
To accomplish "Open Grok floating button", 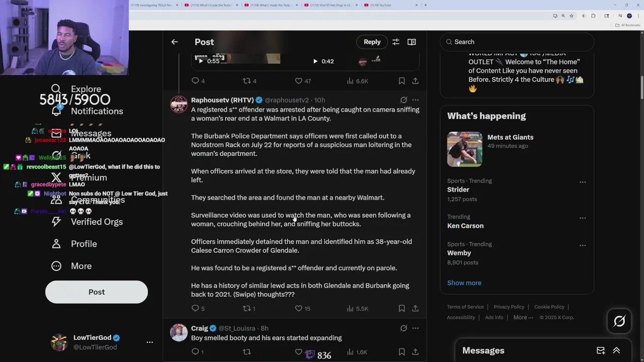I will [619, 321].
